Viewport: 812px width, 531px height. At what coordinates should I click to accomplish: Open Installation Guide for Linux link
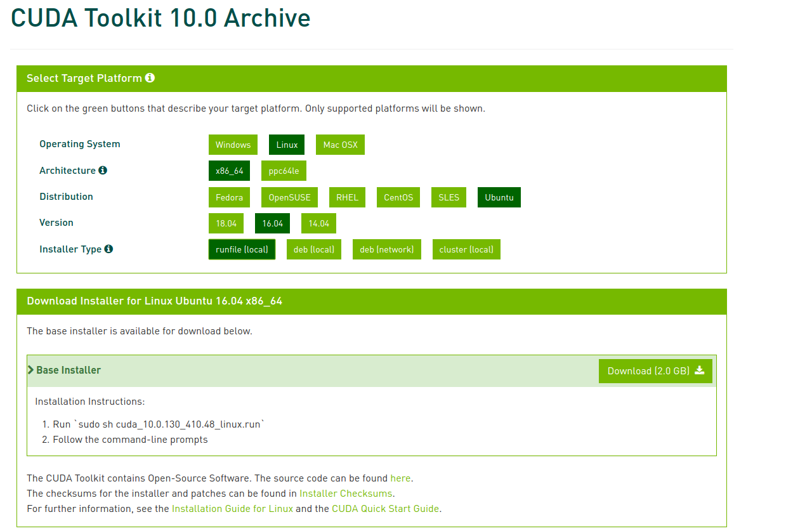(x=232, y=509)
